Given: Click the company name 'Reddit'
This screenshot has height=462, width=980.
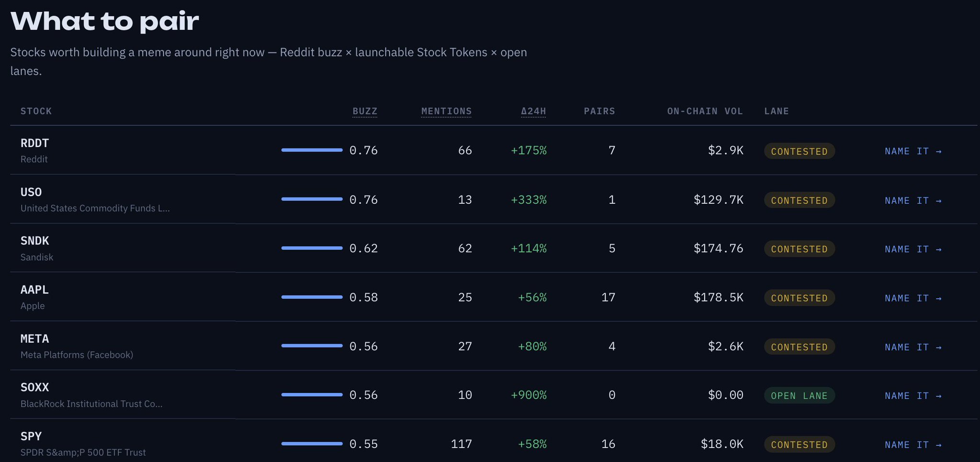Looking at the screenshot, I should point(34,159).
